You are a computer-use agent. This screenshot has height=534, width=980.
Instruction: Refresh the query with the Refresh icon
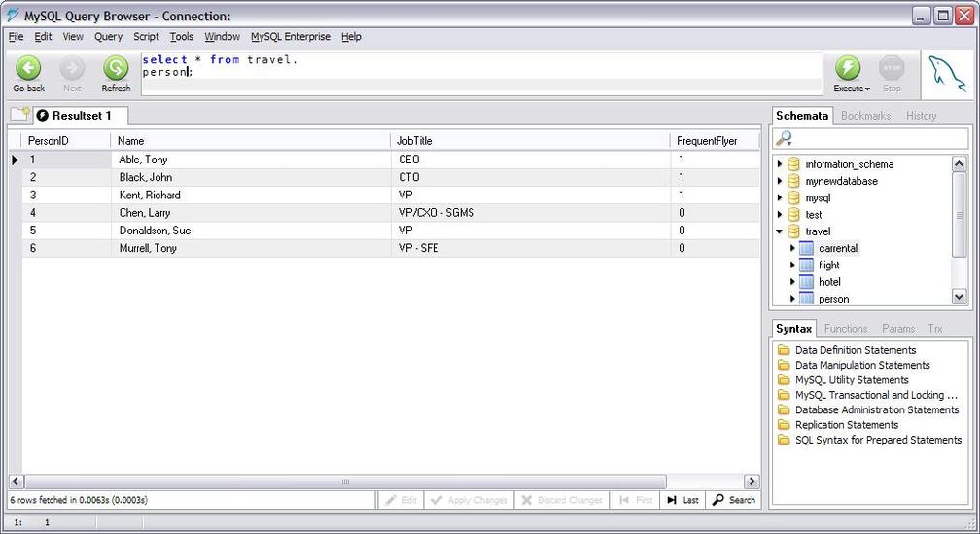point(116,68)
